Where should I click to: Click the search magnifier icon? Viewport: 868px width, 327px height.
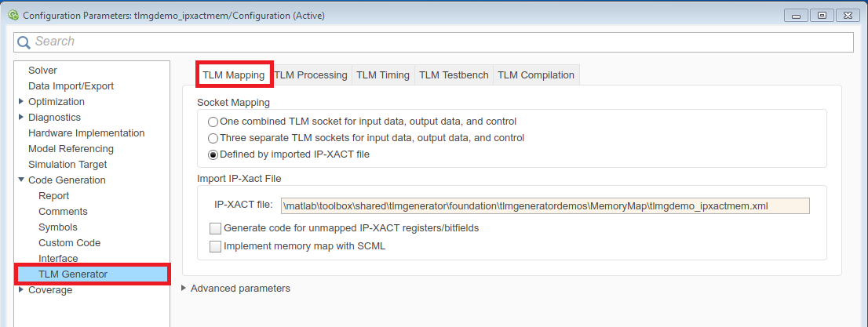click(x=24, y=42)
